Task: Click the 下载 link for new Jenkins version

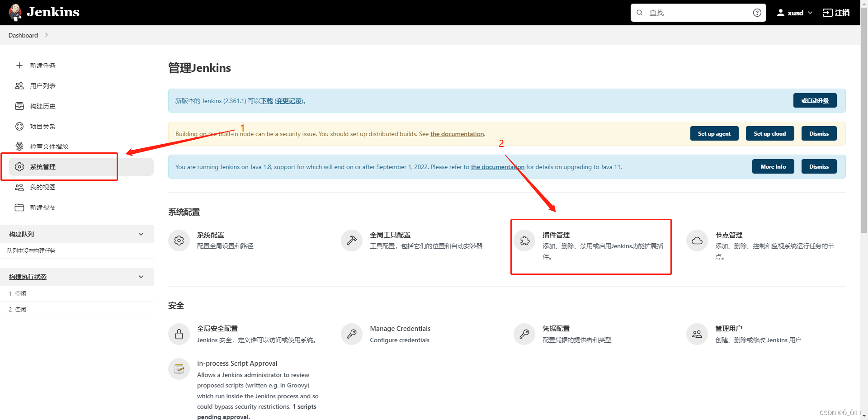Action: 267,101
